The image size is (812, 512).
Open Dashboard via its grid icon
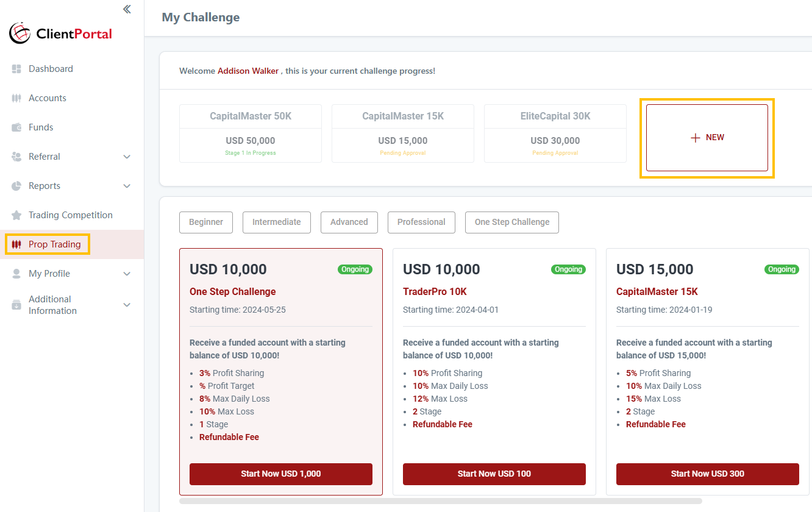16,69
